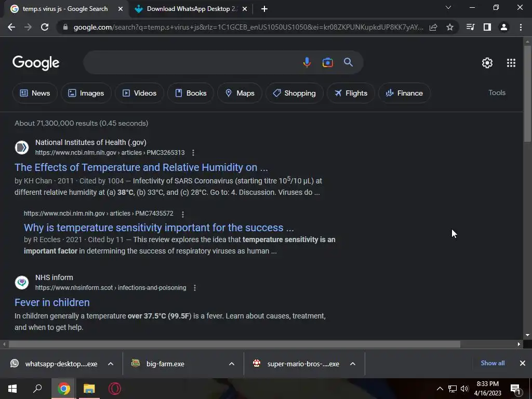Expand options for the whatsapp-desktop download
This screenshot has height=399, width=532.
pyautogui.click(x=110, y=364)
